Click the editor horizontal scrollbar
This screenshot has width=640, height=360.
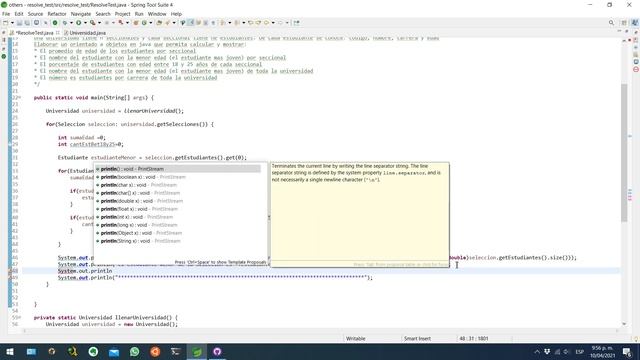pyautogui.click(x=320, y=331)
